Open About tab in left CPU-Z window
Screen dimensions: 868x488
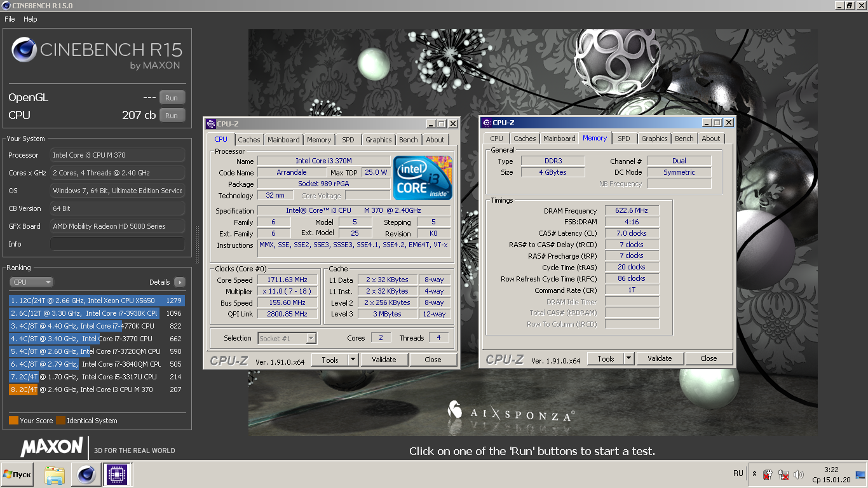435,140
